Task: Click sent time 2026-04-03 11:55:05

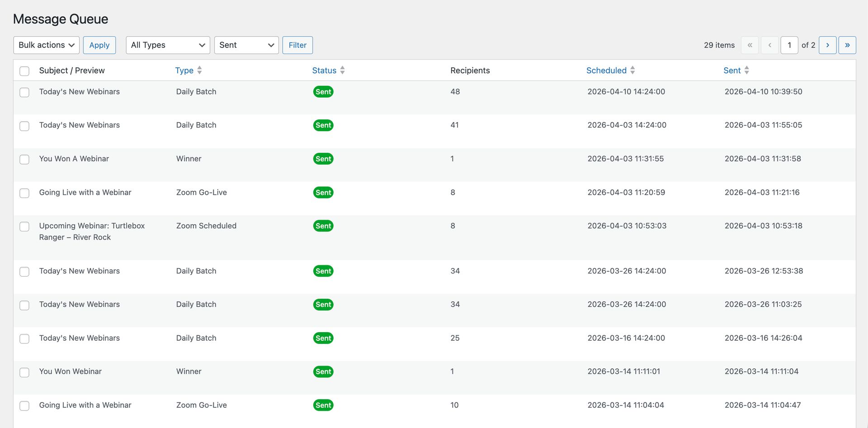Action: [x=764, y=125]
